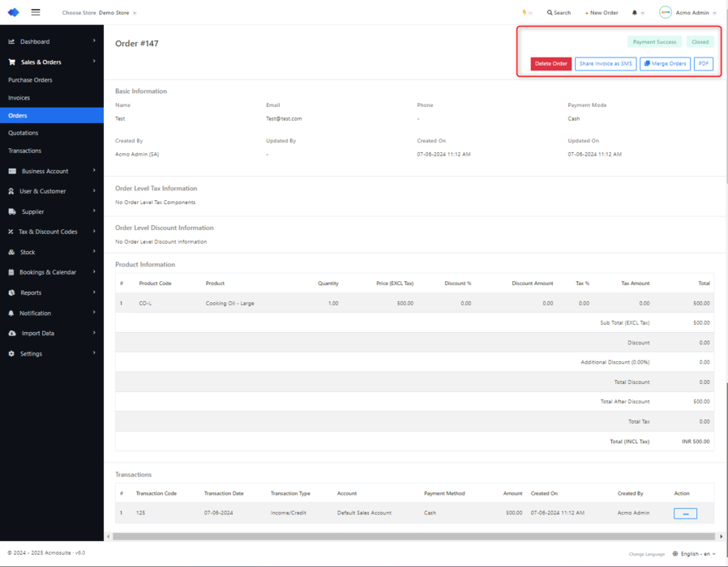Open the English language selector
Viewport: 728px width, 567px height.
[x=697, y=553]
